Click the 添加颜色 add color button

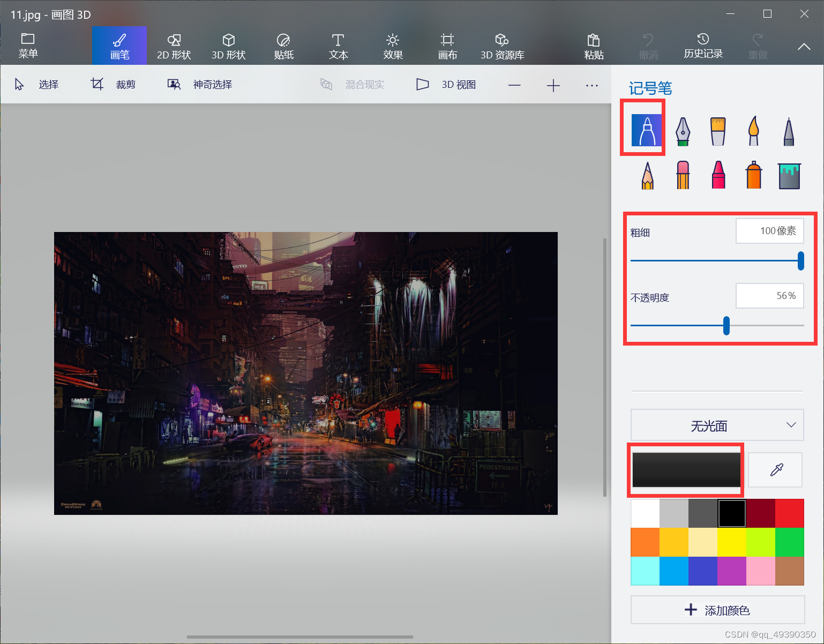[x=717, y=610]
